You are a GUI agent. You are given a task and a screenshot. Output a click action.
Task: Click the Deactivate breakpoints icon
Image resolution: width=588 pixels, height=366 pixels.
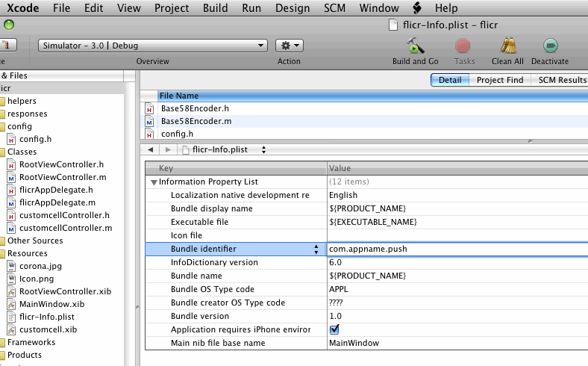point(550,46)
